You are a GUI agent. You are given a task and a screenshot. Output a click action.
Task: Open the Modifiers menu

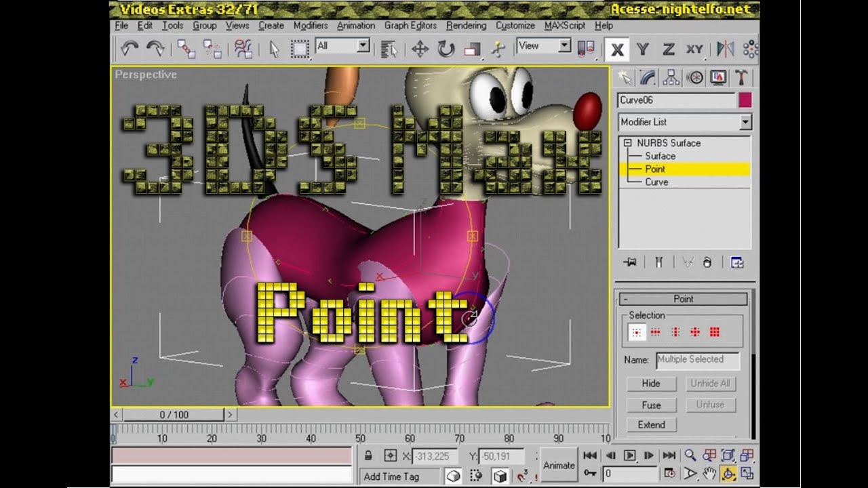pyautogui.click(x=311, y=25)
